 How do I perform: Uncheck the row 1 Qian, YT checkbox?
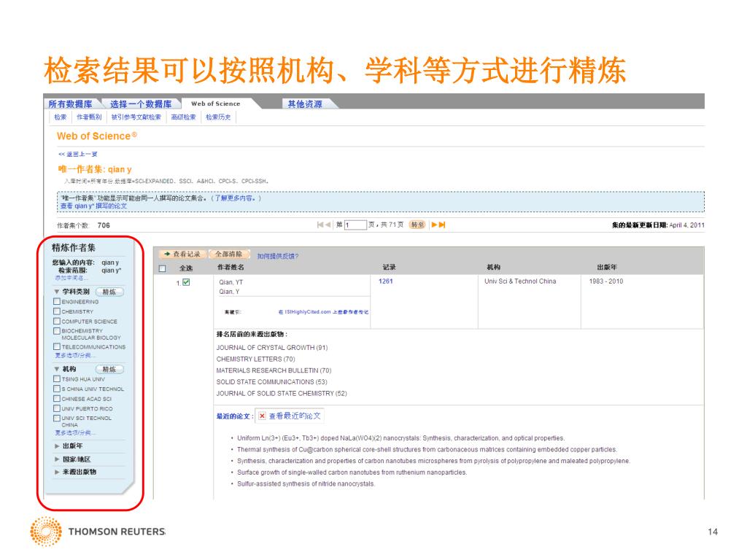[186, 282]
